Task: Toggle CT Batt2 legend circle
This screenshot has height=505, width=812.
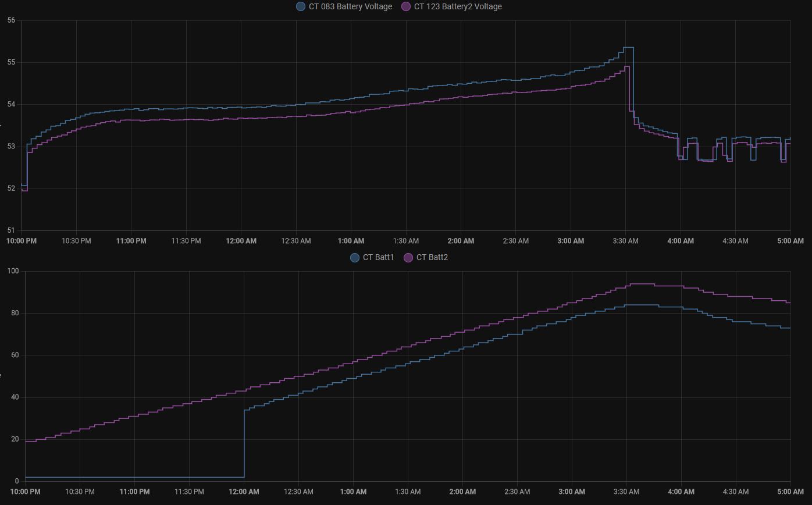Action: click(408, 257)
